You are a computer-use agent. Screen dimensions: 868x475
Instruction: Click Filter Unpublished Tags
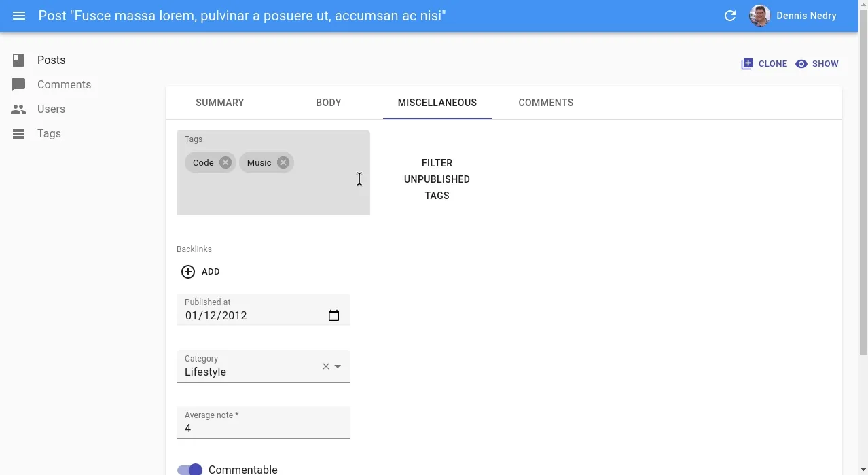point(437,179)
